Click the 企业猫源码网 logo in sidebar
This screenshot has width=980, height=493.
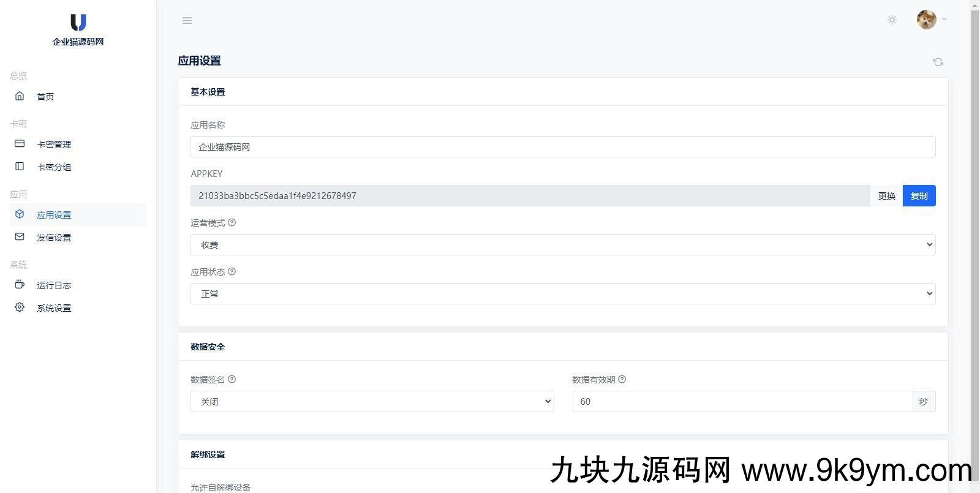(x=78, y=29)
